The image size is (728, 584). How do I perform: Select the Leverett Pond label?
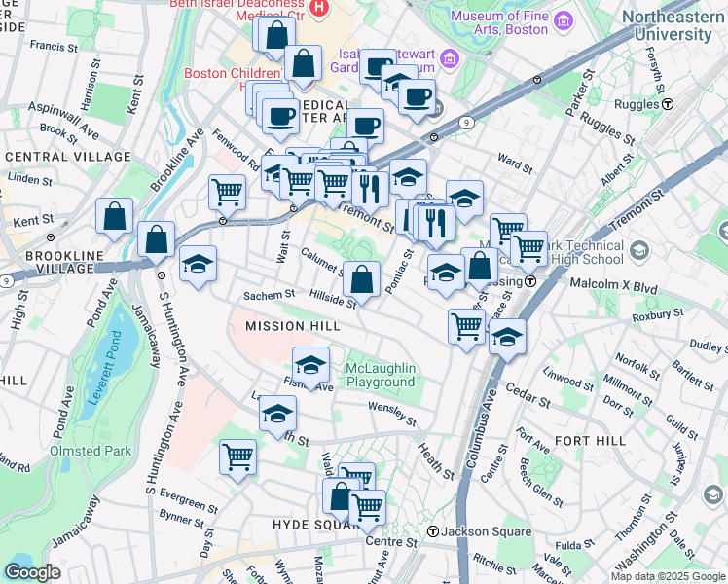(x=106, y=368)
